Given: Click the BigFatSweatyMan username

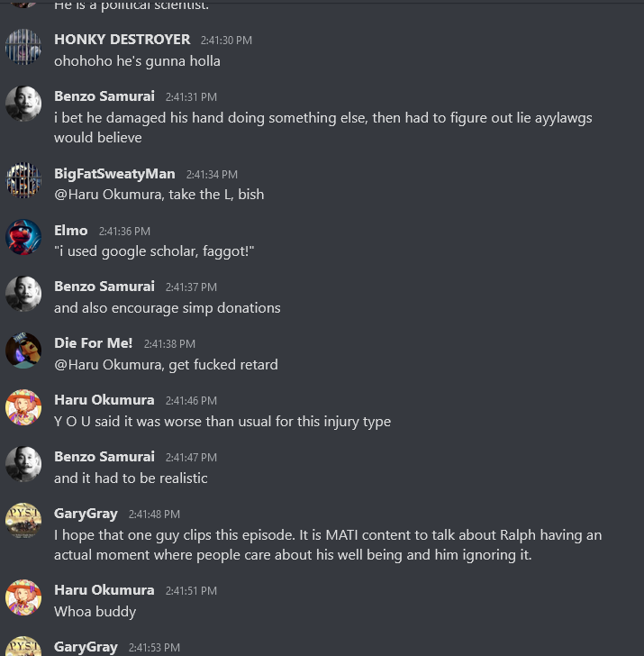Looking at the screenshot, I should 114,174.
